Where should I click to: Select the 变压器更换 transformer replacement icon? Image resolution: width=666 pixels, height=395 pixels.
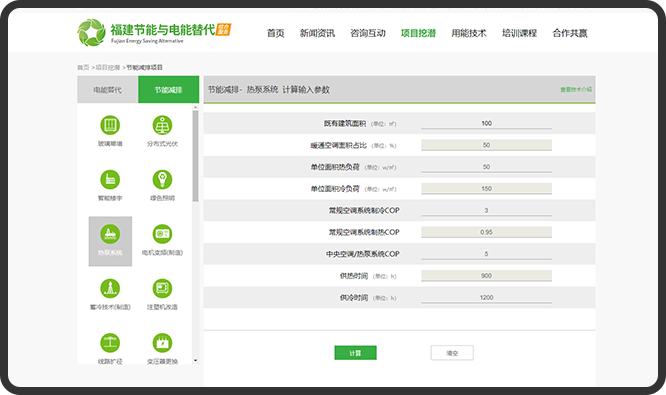click(x=162, y=343)
